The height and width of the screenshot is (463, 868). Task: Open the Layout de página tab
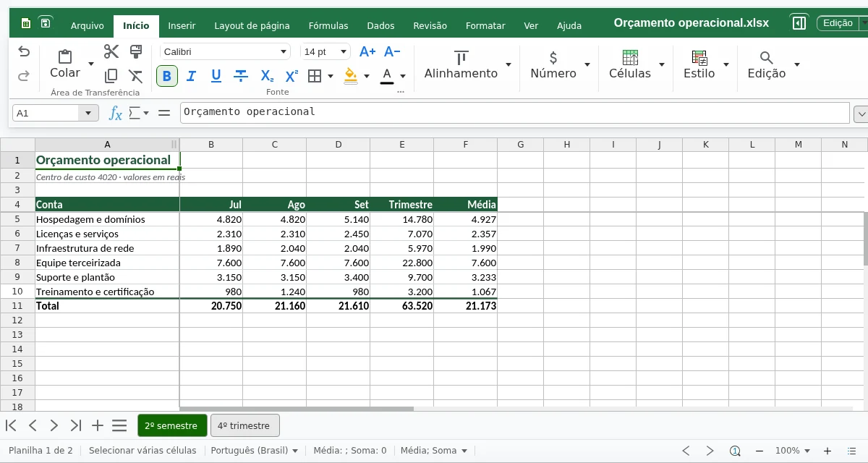pos(252,25)
